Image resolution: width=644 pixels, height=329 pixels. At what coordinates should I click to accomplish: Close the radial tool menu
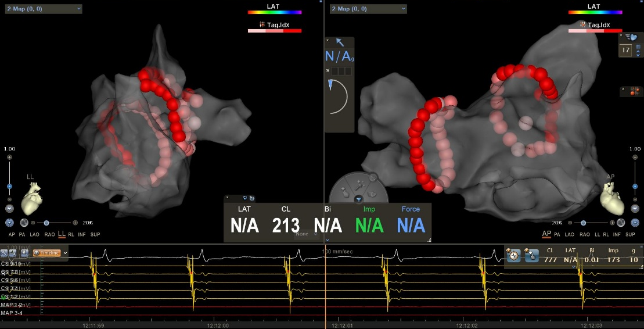[373, 178]
